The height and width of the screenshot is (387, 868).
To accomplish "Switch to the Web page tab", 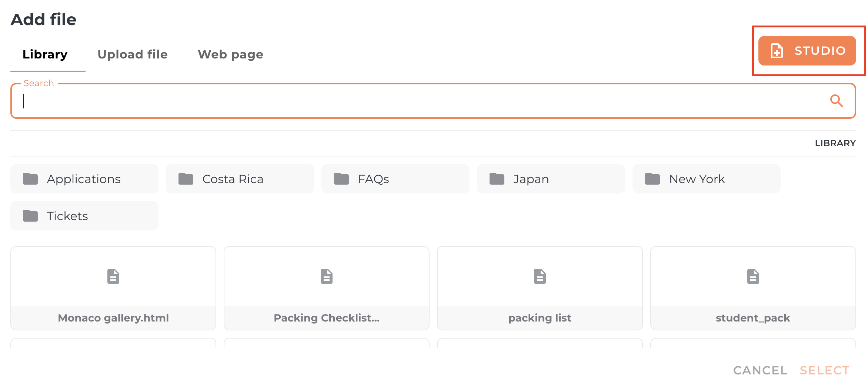I will [230, 55].
